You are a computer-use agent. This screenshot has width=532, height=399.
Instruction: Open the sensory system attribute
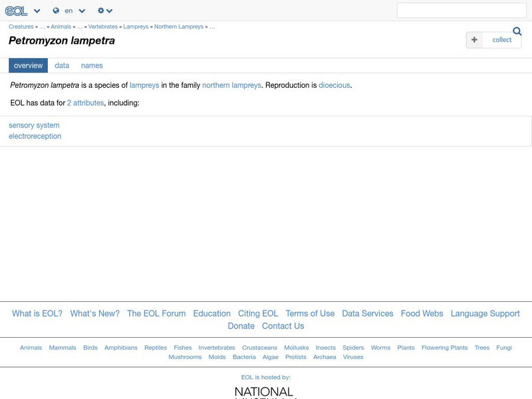(34, 125)
